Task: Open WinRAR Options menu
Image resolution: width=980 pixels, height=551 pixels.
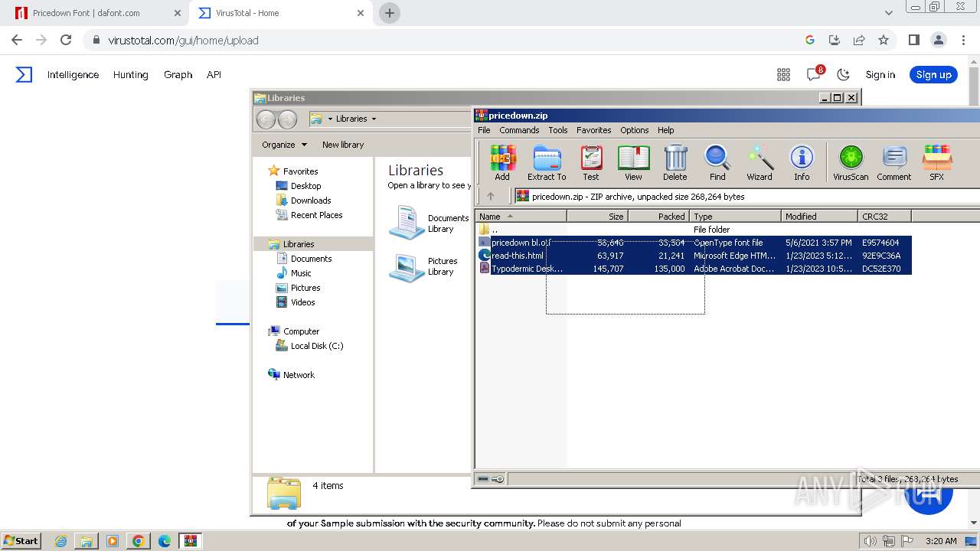Action: [x=634, y=130]
